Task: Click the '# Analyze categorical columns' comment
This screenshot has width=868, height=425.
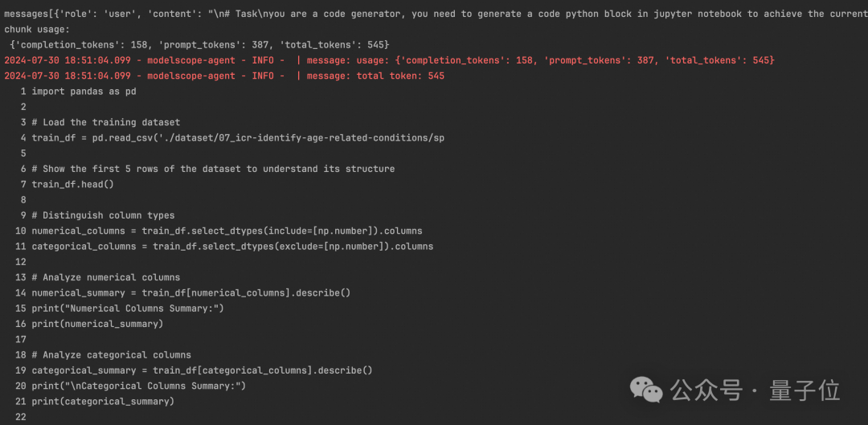Action: (x=111, y=354)
